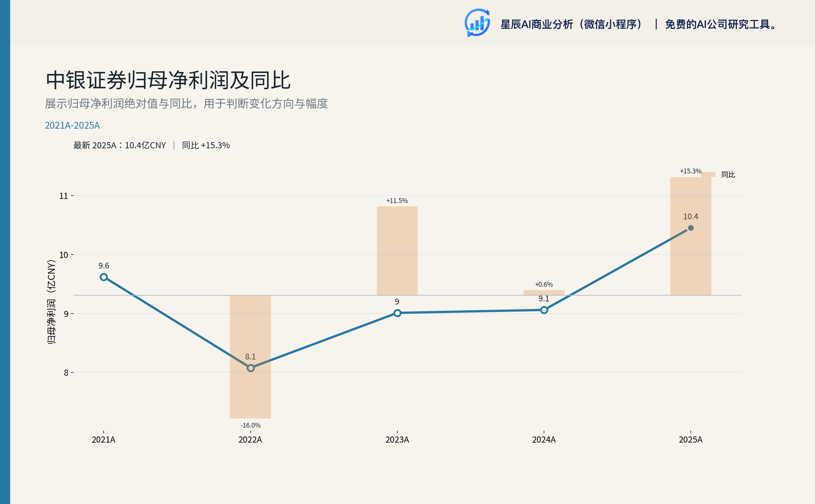Click the 同比 legend color swatch
Viewport: 815px width, 504px height.
pos(708,174)
